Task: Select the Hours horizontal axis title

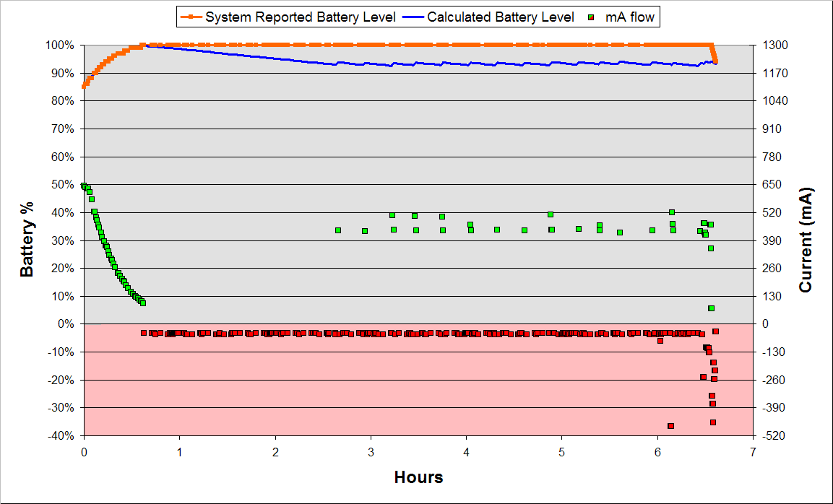Action: tap(418, 477)
